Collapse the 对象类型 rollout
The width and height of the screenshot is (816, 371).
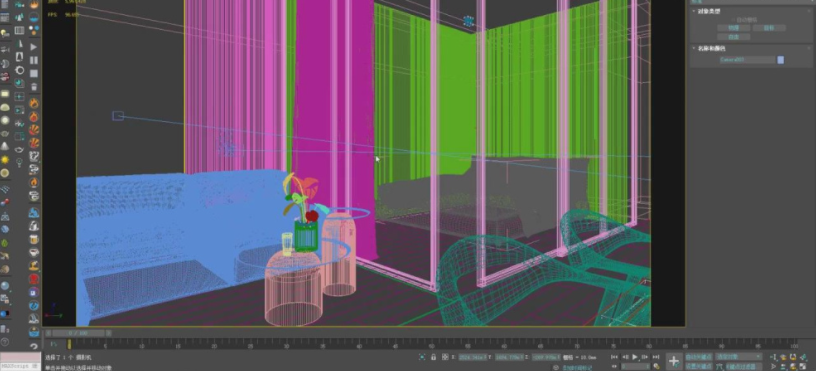point(708,11)
